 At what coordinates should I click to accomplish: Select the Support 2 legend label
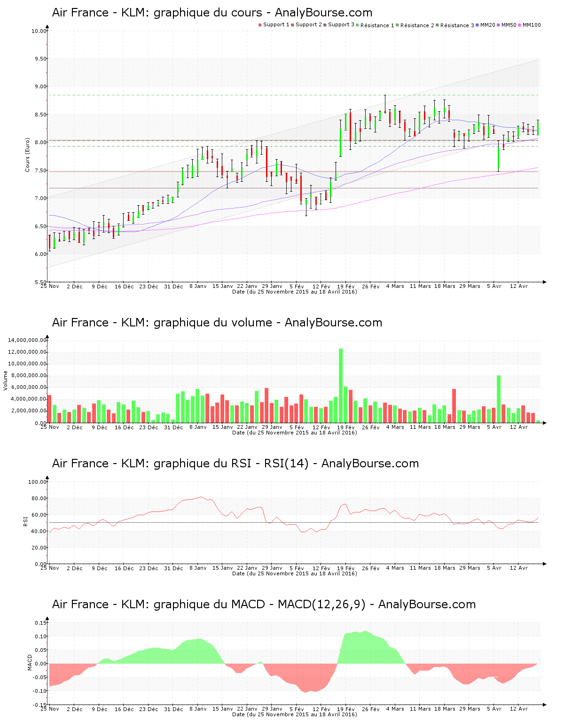tap(309, 24)
